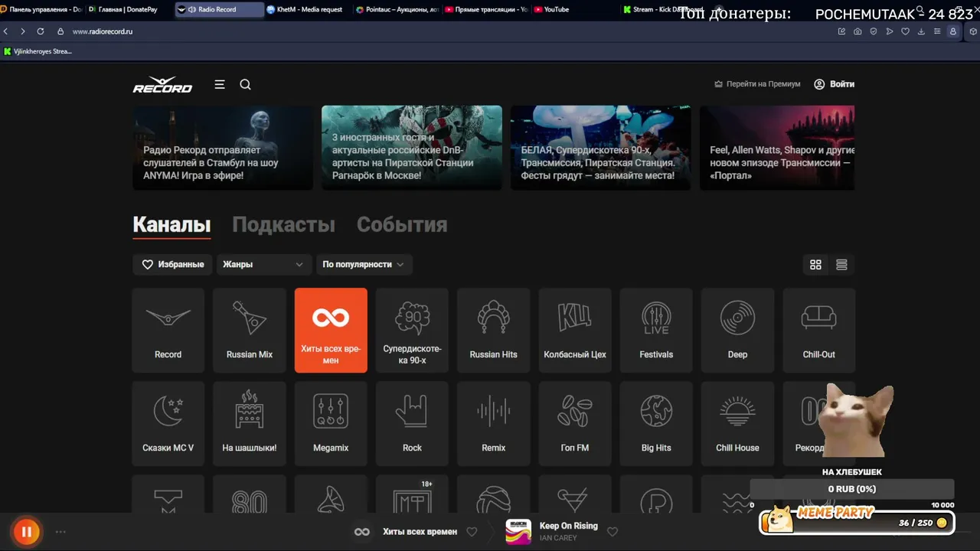The height and width of the screenshot is (551, 980).
Task: Open the Vjlinkheroyes Stream bookmark
Action: pyautogui.click(x=38, y=51)
